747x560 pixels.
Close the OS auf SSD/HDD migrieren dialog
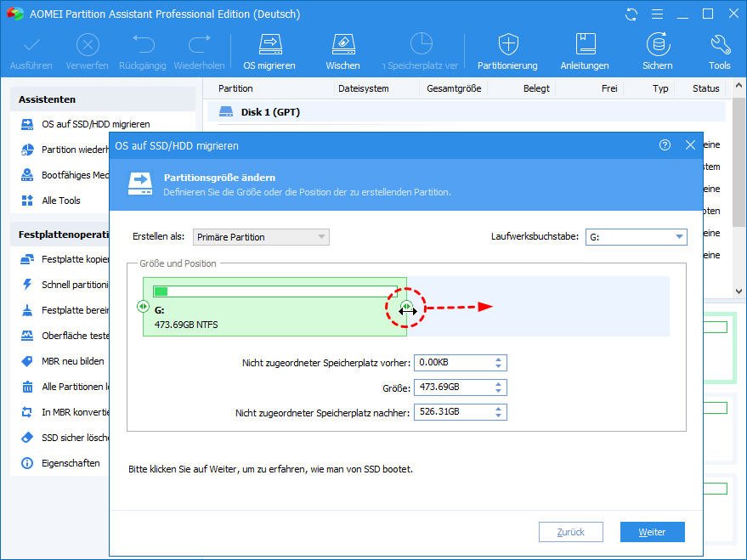690,145
